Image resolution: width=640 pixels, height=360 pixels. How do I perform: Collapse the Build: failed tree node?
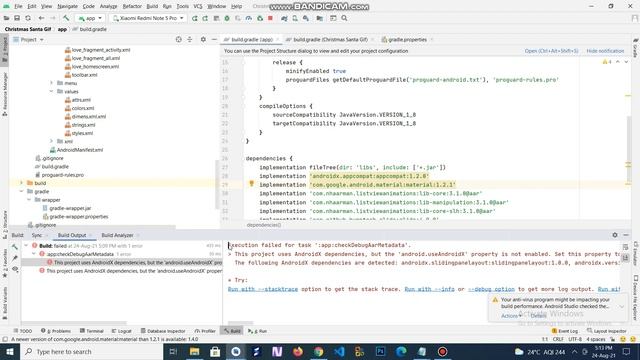coord(27,246)
